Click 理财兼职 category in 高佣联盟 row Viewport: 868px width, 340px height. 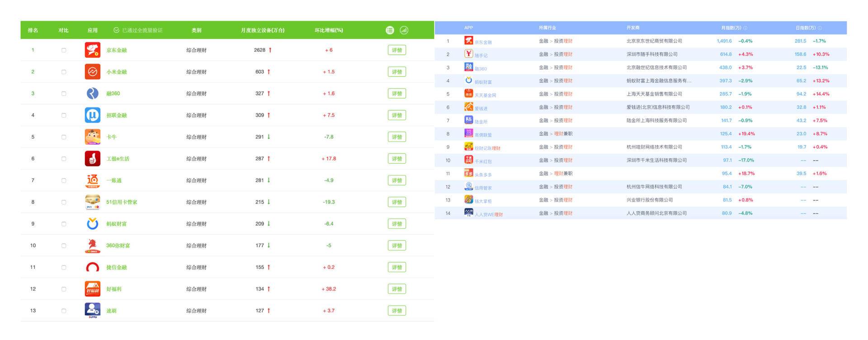point(563,134)
